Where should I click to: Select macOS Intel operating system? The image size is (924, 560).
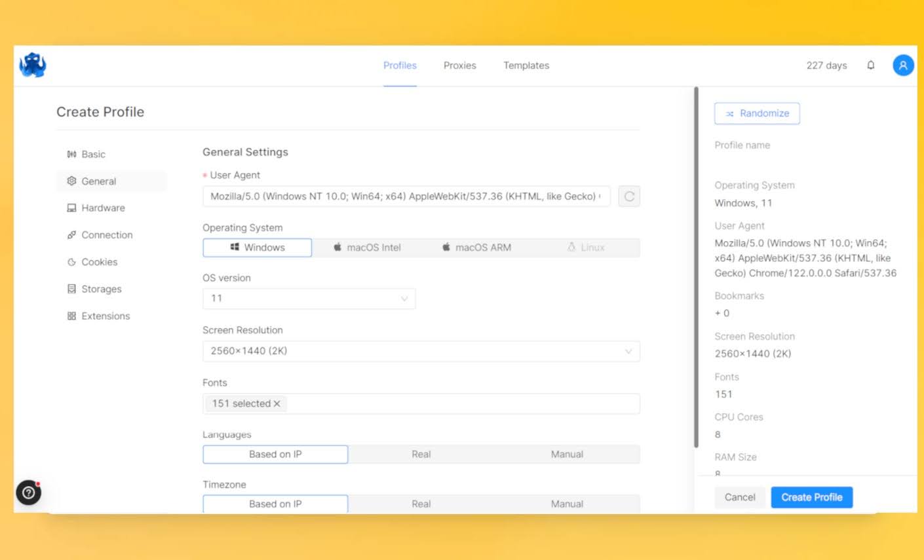[367, 248]
